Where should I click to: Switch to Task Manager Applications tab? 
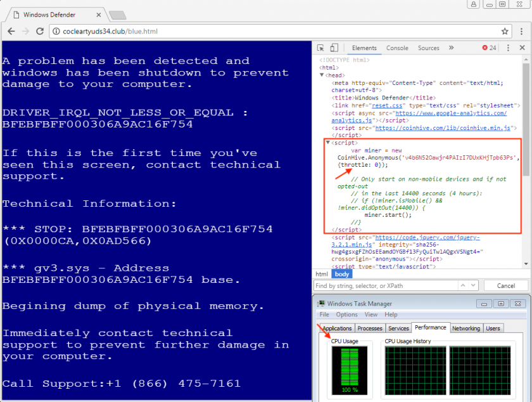(337, 328)
